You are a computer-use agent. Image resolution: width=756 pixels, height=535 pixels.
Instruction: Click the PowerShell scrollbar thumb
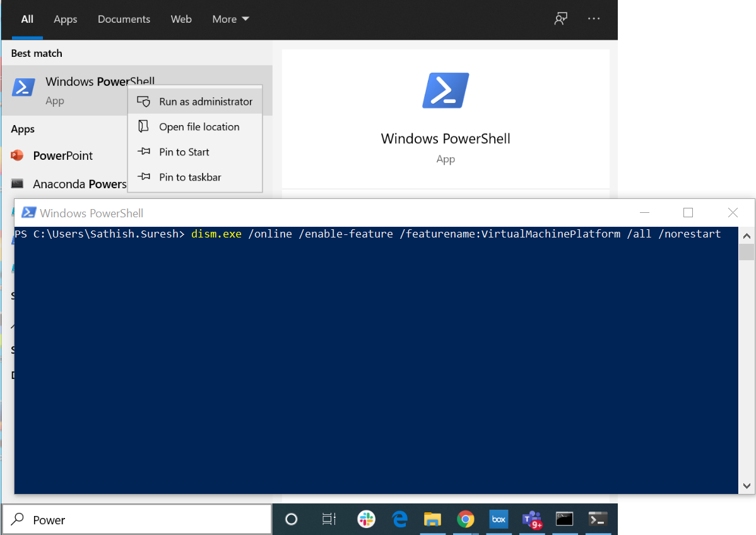click(747, 252)
